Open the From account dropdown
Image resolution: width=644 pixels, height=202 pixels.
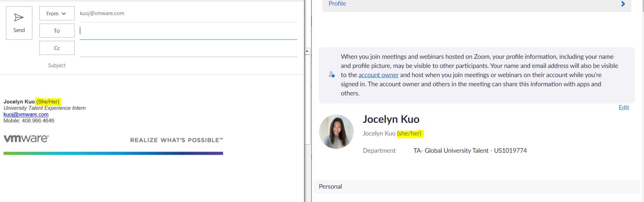pos(57,14)
